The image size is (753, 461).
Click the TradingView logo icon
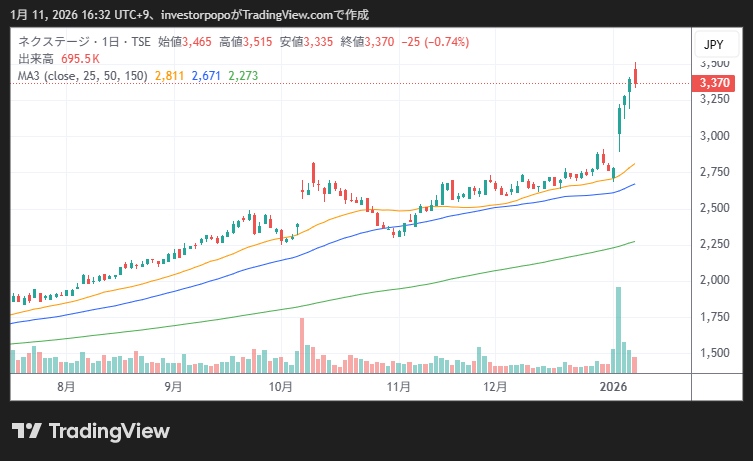tap(27, 430)
